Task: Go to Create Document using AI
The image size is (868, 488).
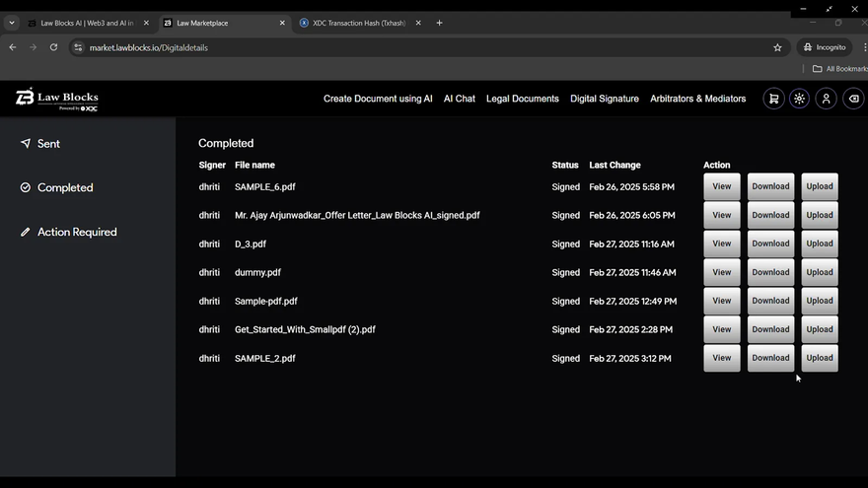Action: [378, 99]
